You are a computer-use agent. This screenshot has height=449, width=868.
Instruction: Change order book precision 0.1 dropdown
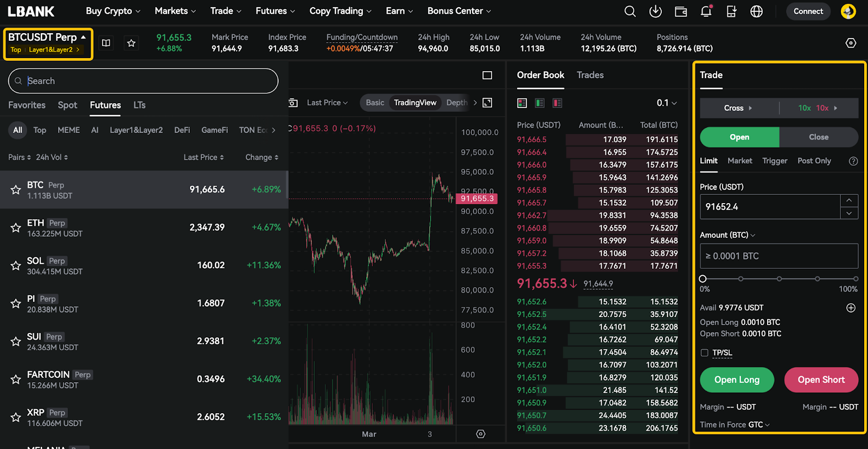click(x=667, y=103)
